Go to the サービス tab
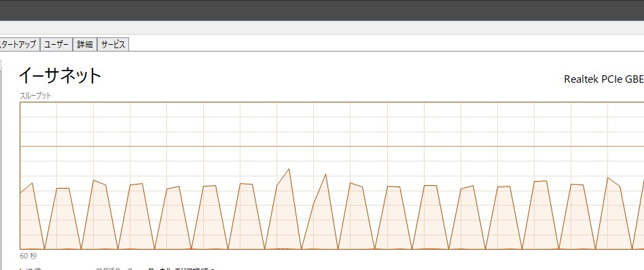This screenshot has height=270, width=644. (x=113, y=45)
